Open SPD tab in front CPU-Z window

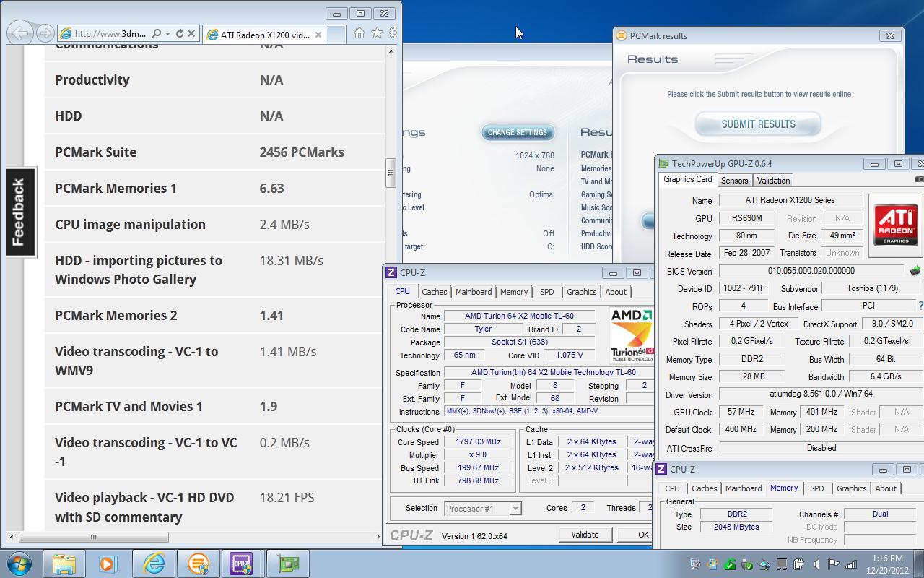pyautogui.click(x=546, y=292)
